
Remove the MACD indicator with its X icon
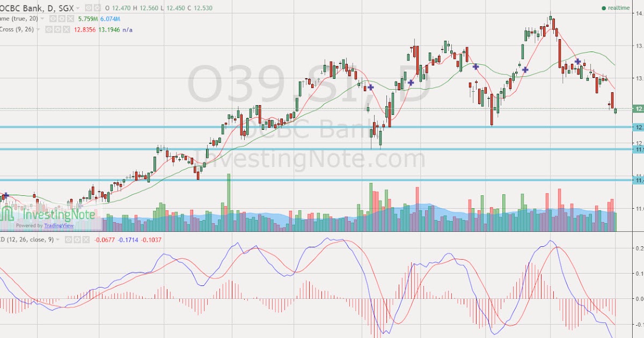[86, 240]
